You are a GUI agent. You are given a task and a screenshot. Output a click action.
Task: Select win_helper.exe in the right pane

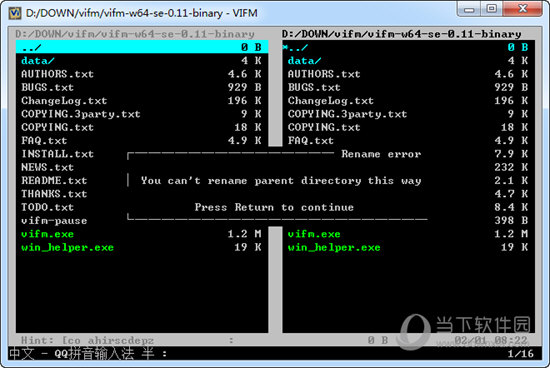[x=334, y=247]
